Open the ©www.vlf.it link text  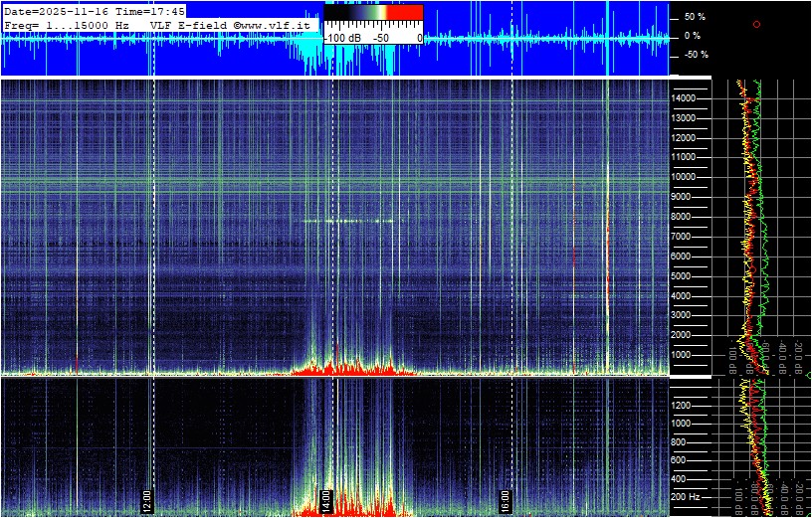(274, 25)
